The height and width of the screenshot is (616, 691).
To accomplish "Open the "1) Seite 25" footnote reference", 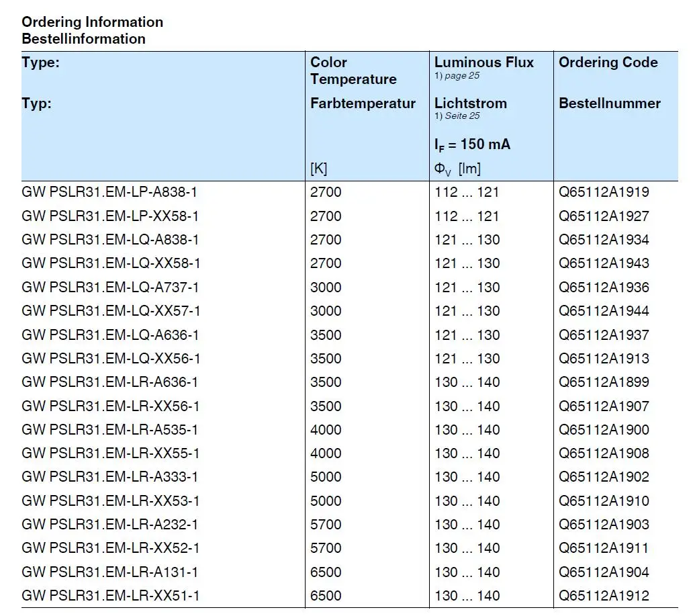I will (x=457, y=116).
